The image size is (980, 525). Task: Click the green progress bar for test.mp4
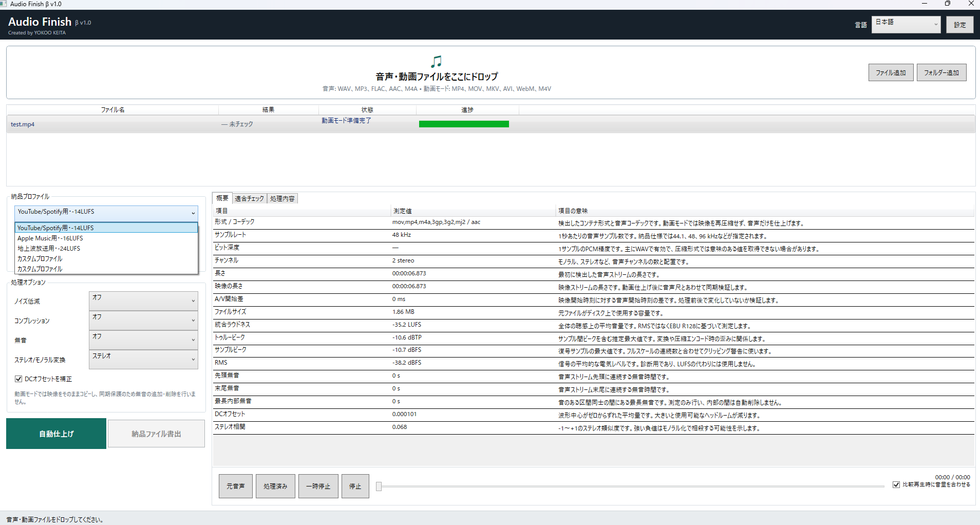tap(464, 124)
